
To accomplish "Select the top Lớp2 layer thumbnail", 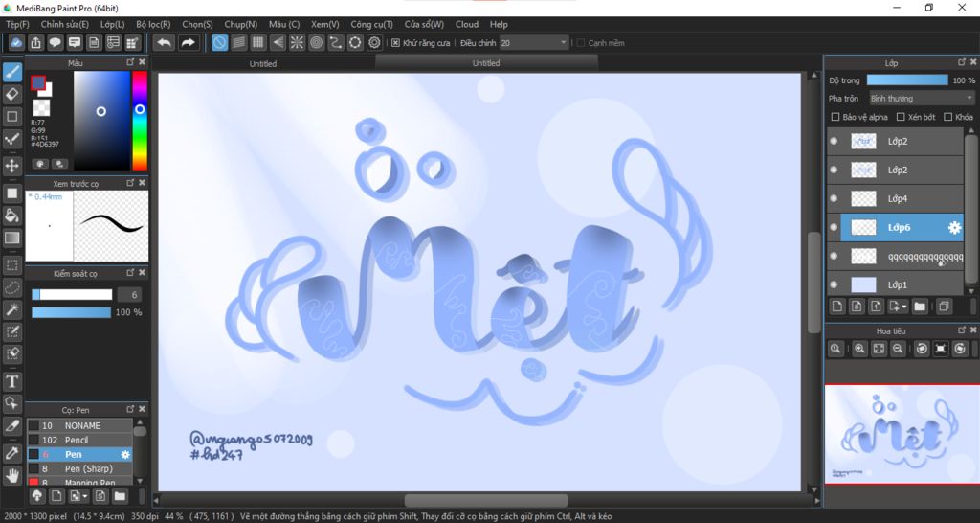I will (863, 142).
